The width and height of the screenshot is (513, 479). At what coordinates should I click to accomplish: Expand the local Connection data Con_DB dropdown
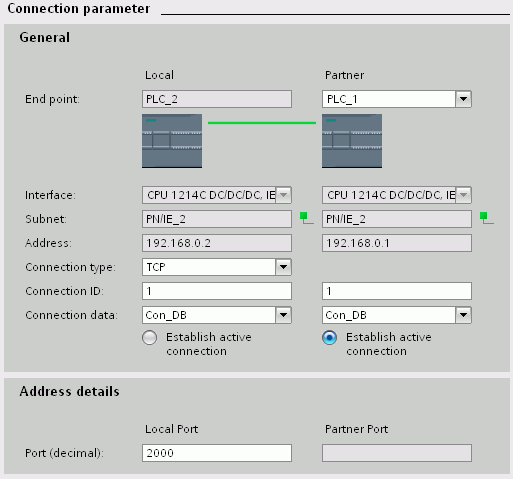283,315
